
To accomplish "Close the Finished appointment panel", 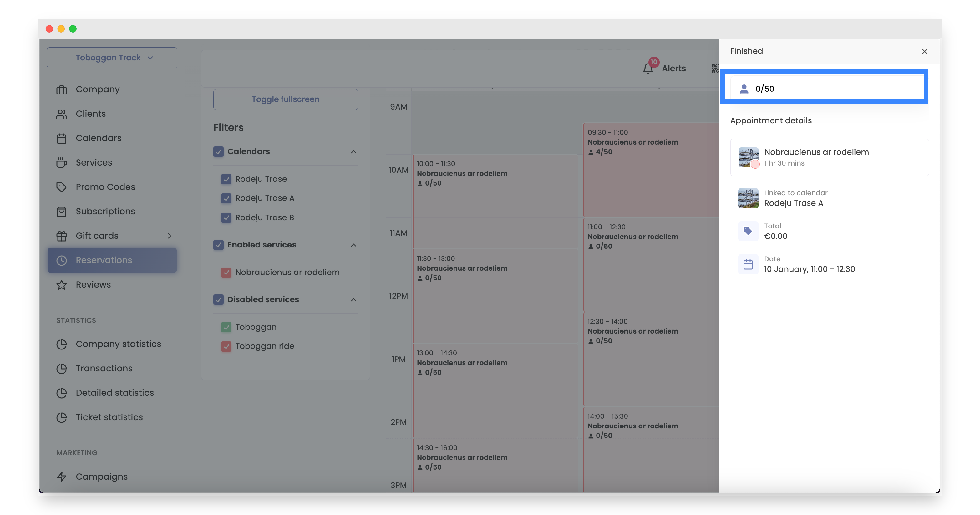I will 924,51.
